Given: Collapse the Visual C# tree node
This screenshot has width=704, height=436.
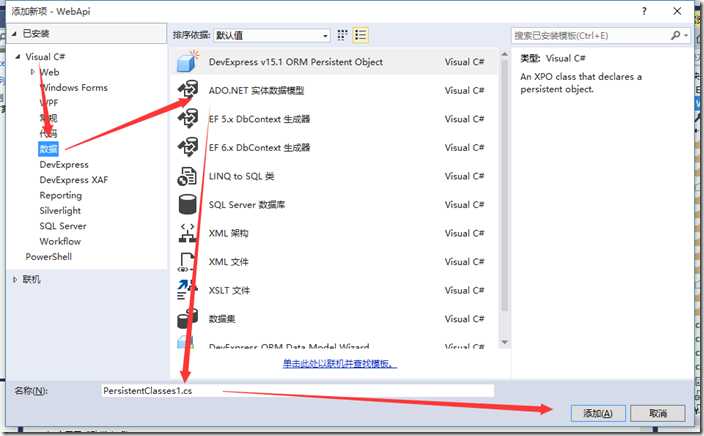Looking at the screenshot, I should click(18, 57).
